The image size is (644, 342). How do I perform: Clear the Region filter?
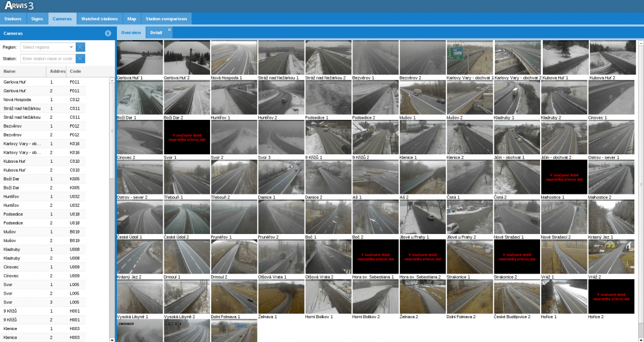tap(80, 47)
